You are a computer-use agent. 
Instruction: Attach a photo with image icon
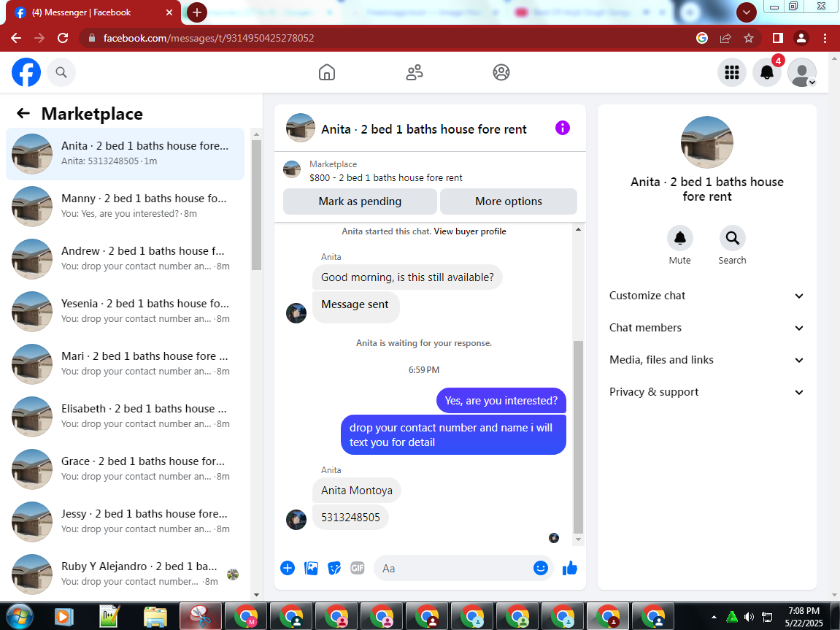pos(311,569)
